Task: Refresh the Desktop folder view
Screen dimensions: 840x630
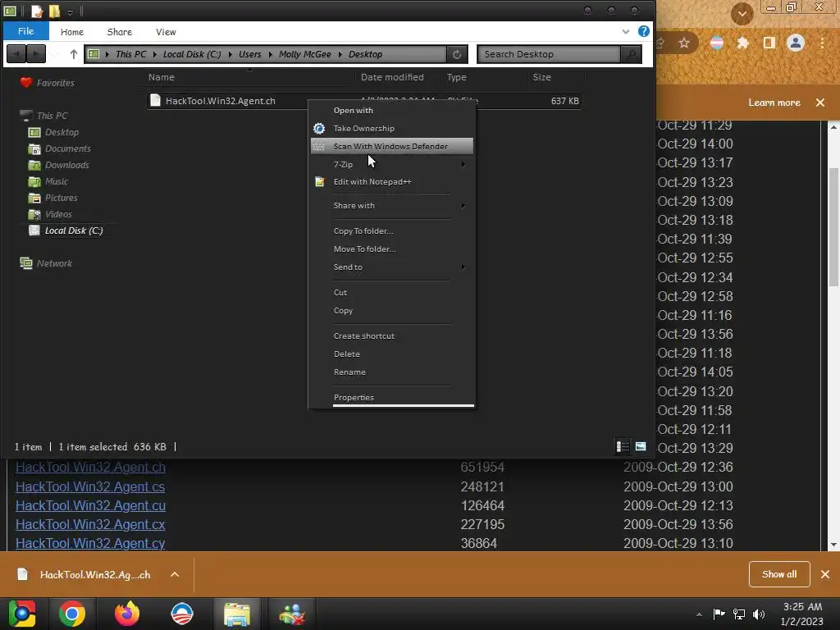Action: coord(457,54)
